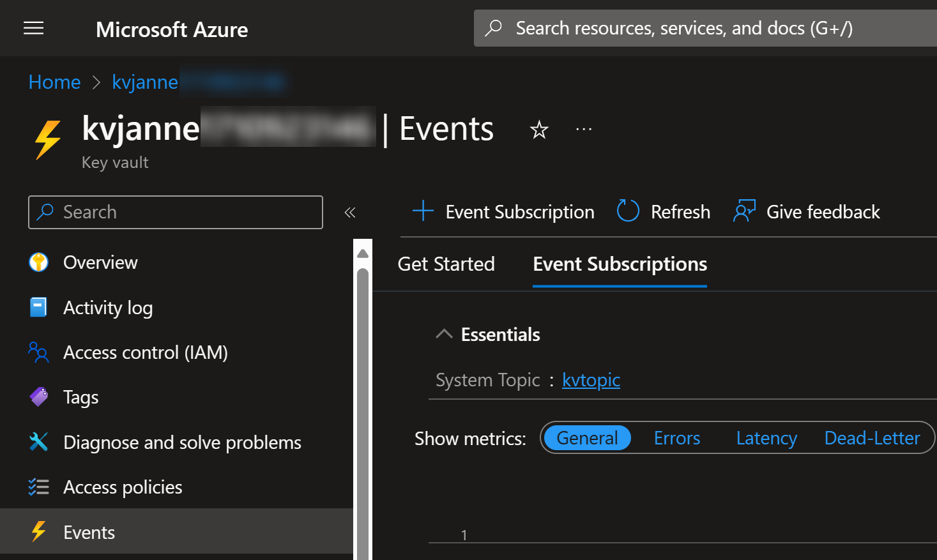Click the 'System Topic' label

coord(488,380)
